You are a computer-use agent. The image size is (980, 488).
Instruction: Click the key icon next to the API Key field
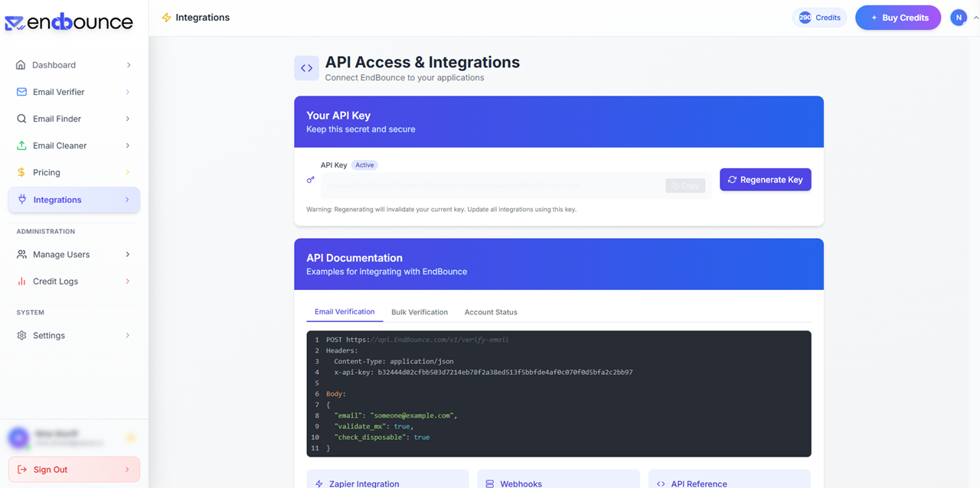[310, 180]
